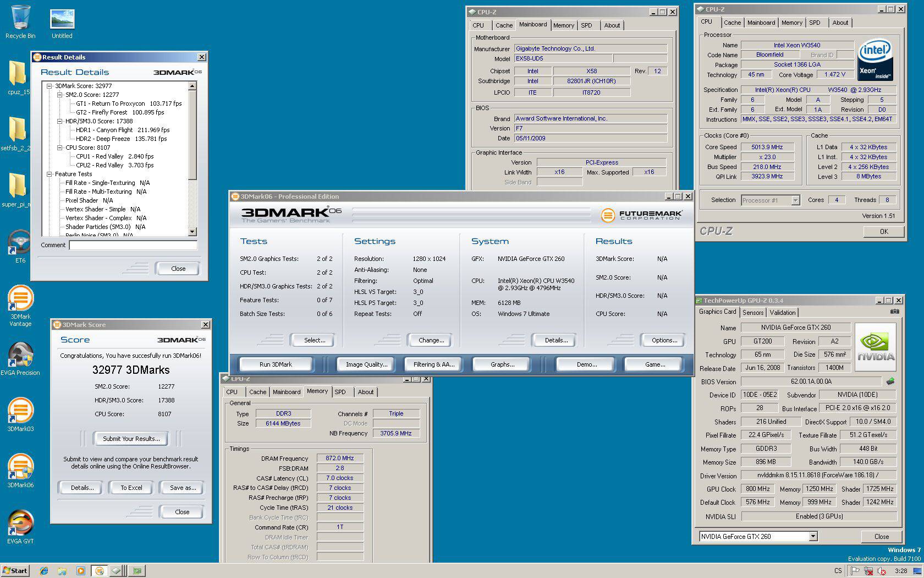Open the Validation tab in GPU-Z
This screenshot has height=578, width=924.
coord(782,313)
